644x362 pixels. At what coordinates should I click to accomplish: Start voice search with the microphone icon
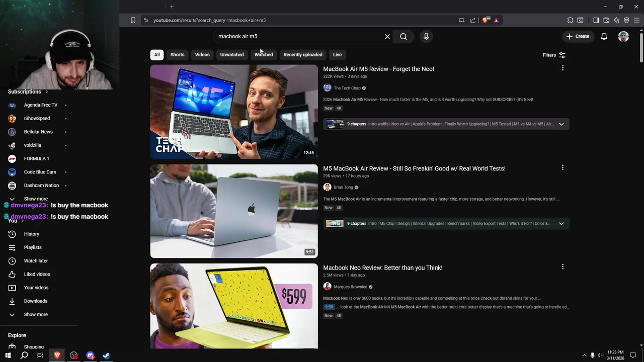[426, 36]
